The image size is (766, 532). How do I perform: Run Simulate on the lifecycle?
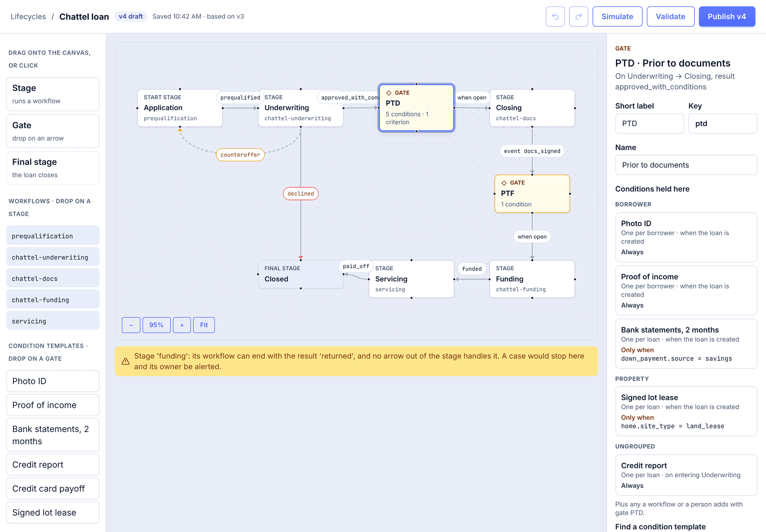click(617, 16)
